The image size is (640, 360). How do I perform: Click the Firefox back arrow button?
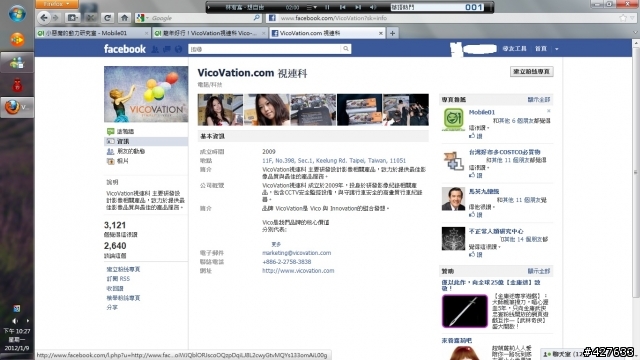44,18
